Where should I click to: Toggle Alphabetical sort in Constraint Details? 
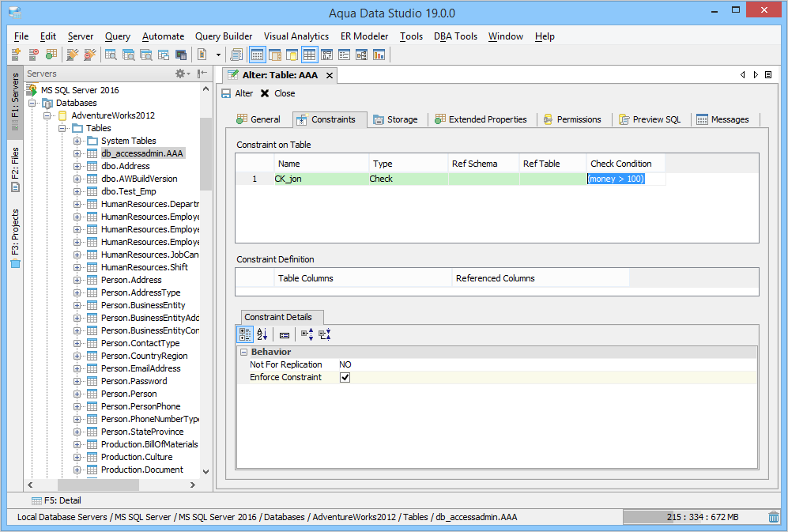coord(262,334)
